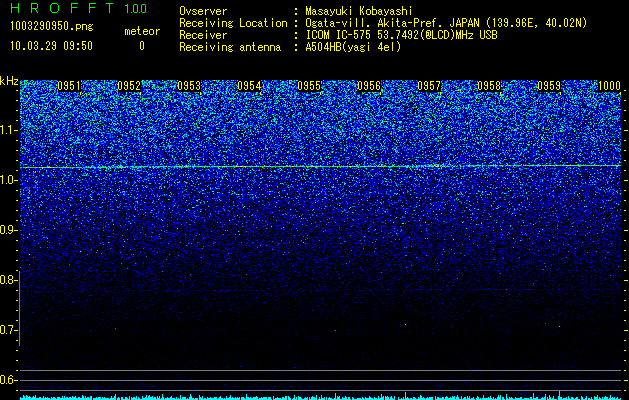Click the 1.0.0 version number
This screenshot has height=400, width=629.
136,8
